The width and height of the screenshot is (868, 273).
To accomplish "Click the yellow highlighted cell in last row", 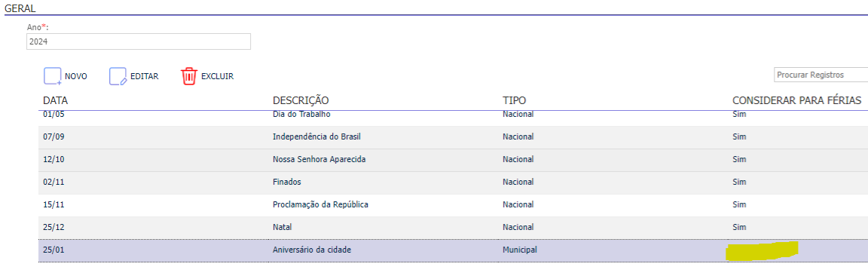I will (x=762, y=250).
